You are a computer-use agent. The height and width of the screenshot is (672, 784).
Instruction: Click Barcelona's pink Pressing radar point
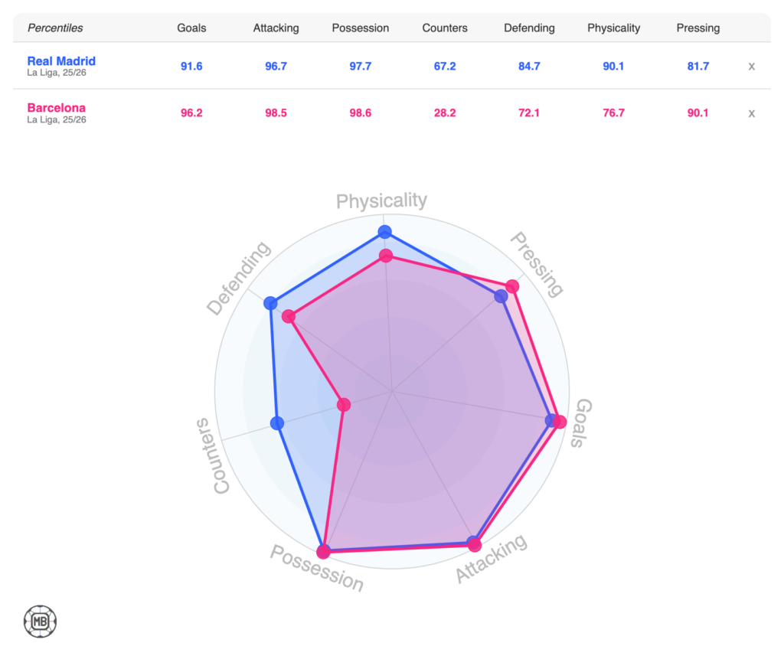(512, 286)
